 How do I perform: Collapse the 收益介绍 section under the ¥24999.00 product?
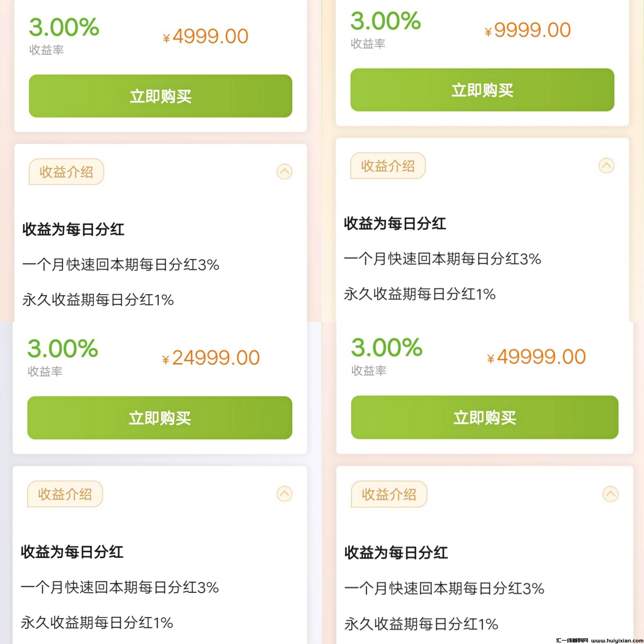click(x=284, y=494)
